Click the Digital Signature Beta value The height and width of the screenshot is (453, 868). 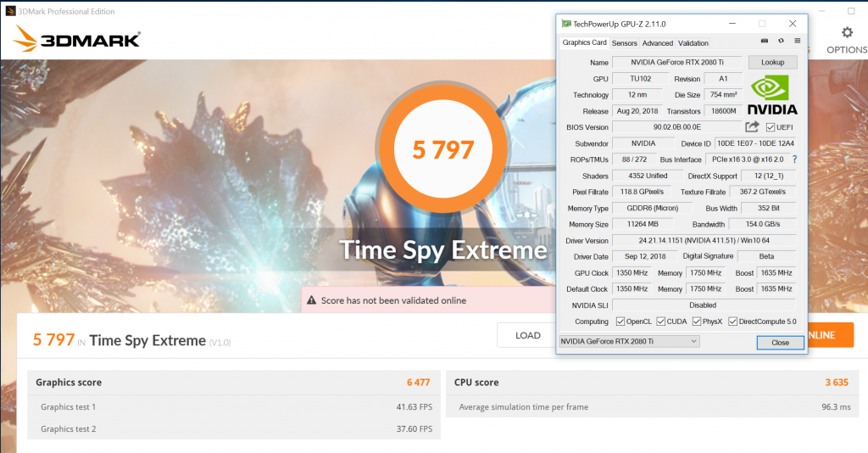click(766, 256)
